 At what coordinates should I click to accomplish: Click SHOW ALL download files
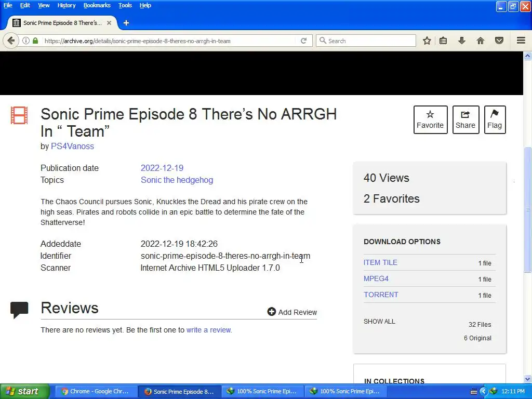click(379, 321)
